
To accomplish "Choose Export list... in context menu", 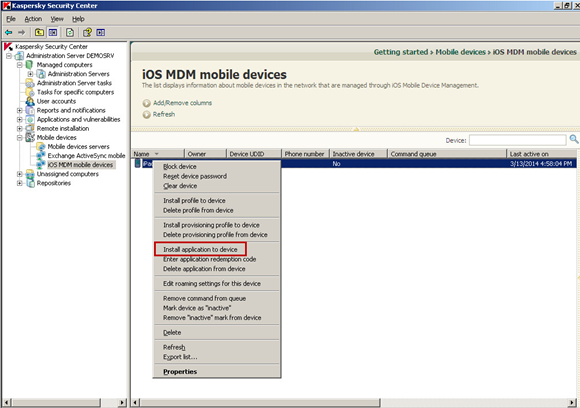I will point(217,357).
